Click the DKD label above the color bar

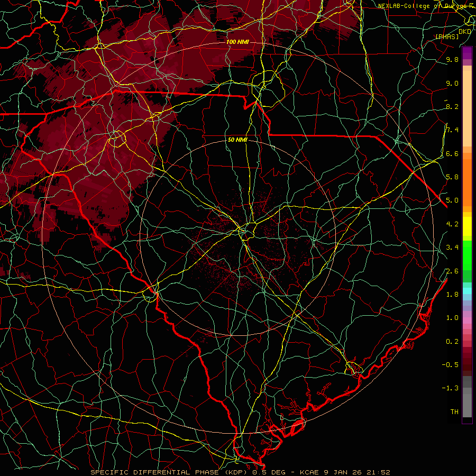[465, 32]
